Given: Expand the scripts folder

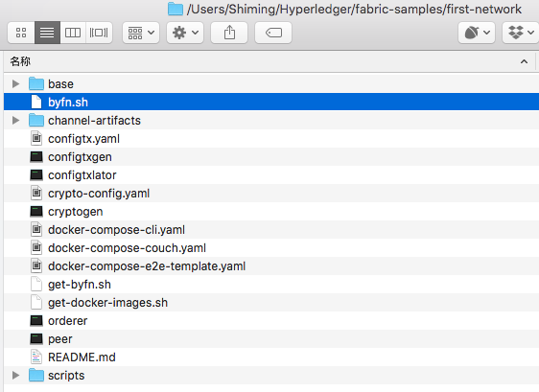Looking at the screenshot, I should 15,375.
